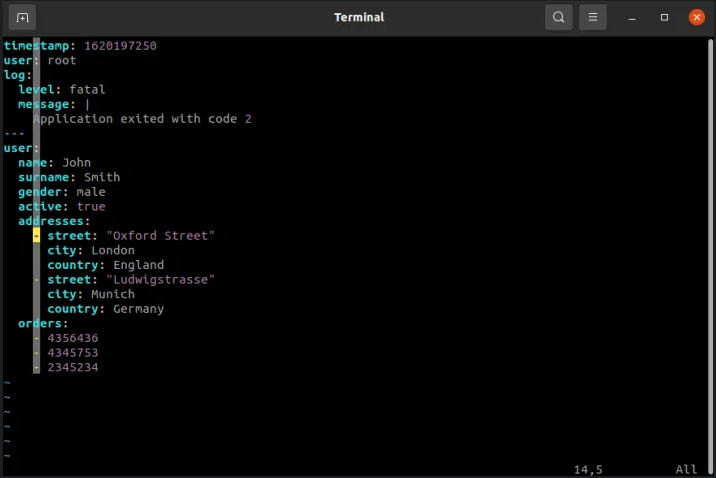Click the value 'England'
Viewport: 716px width, 478px height.
[138, 265]
